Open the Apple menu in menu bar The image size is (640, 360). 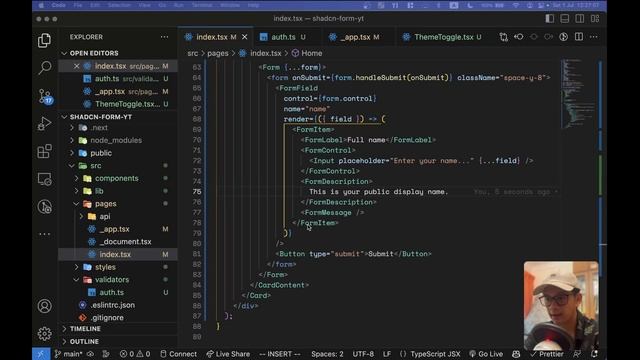41,5
